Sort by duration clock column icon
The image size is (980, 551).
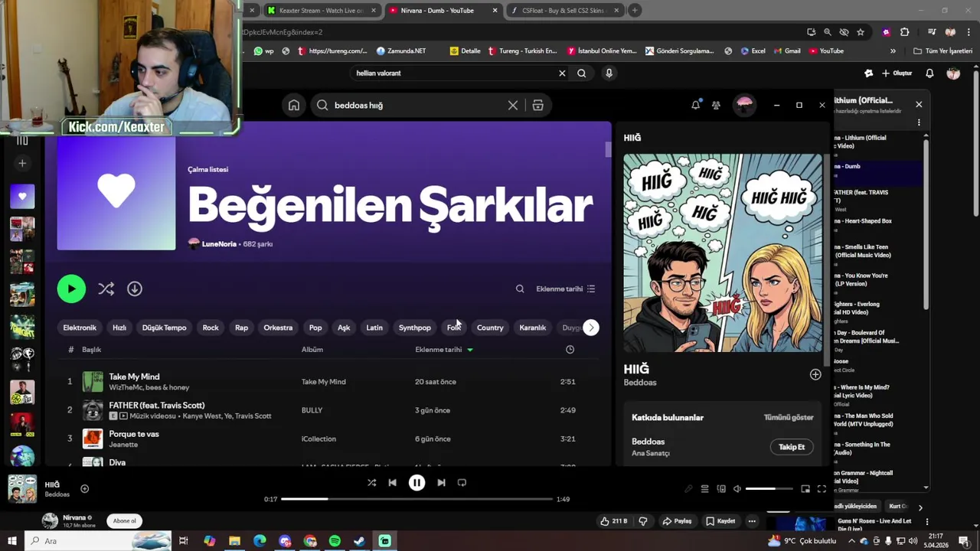(570, 350)
